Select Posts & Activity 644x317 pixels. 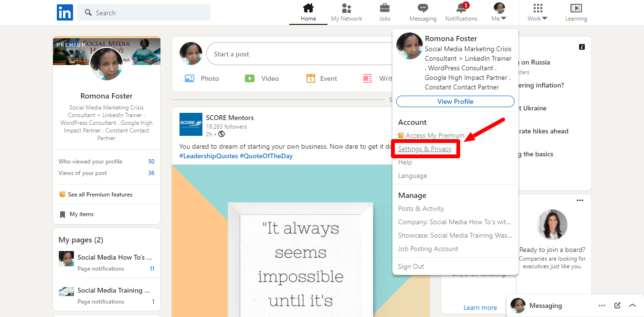421,208
